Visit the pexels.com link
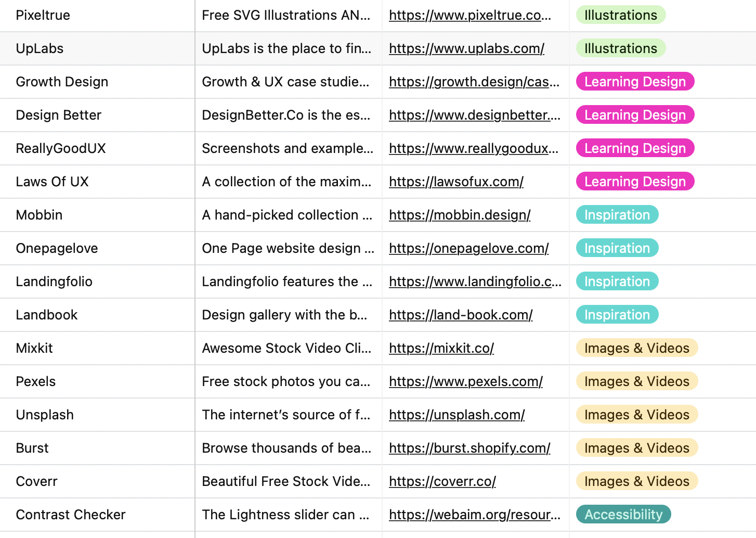The width and height of the screenshot is (756, 538). tap(466, 381)
